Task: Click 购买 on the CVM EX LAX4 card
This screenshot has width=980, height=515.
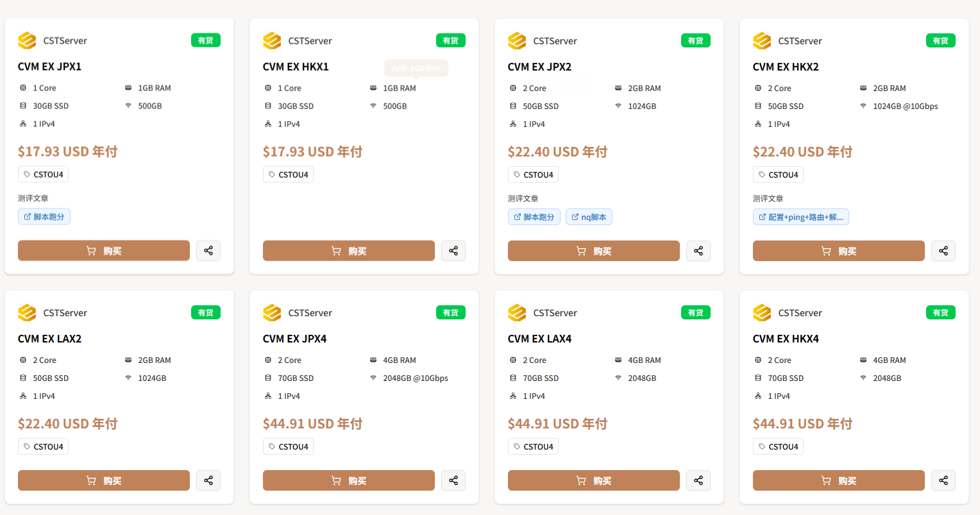Action: point(594,480)
